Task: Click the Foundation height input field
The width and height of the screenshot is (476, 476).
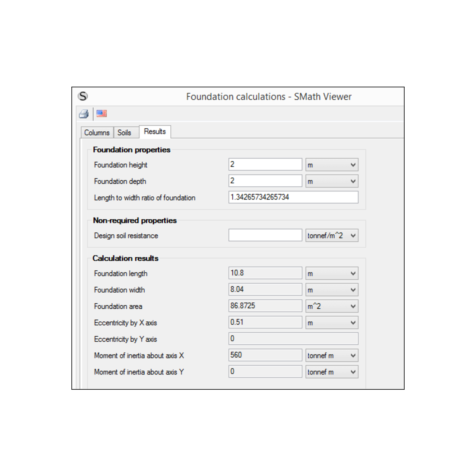Action: 265,164
